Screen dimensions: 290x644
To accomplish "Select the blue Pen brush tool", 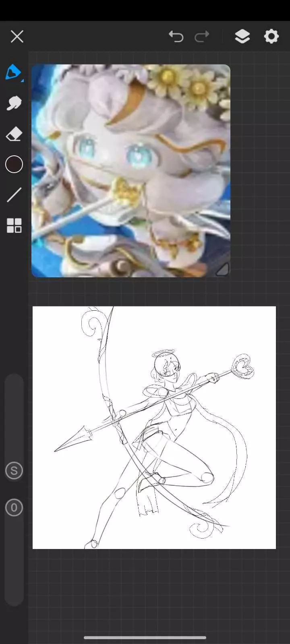I will point(14,73).
